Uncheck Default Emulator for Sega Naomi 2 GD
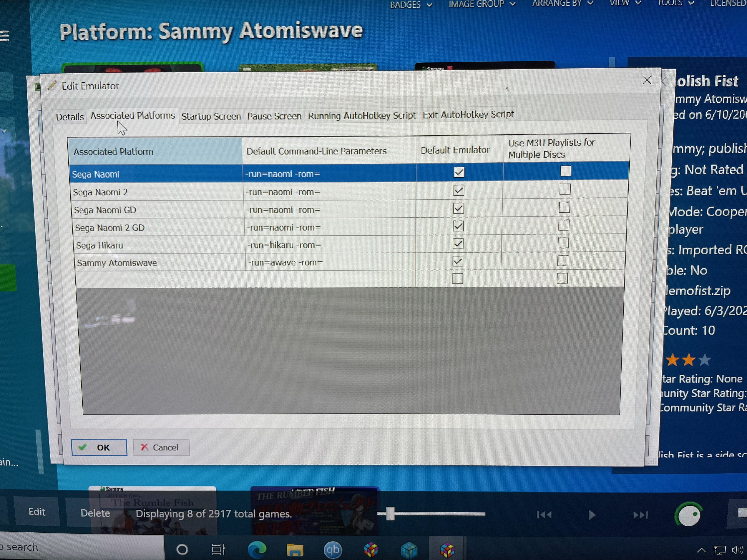This screenshot has height=560, width=747. click(x=458, y=226)
